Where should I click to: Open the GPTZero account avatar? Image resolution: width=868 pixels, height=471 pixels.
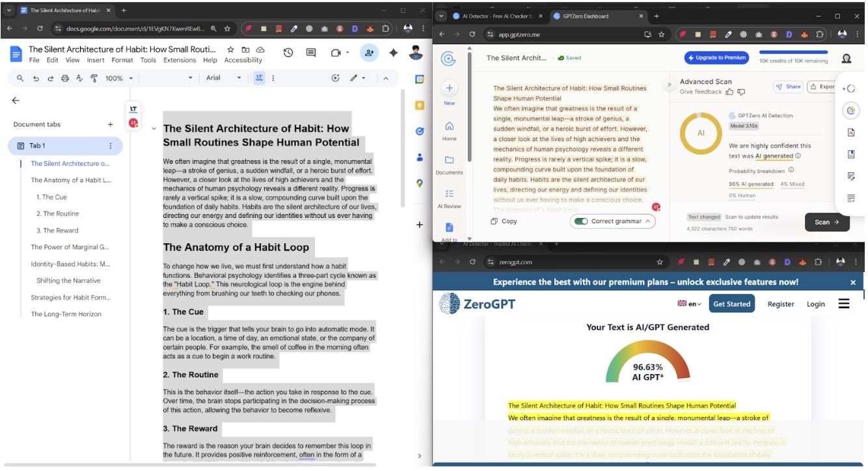pos(847,58)
